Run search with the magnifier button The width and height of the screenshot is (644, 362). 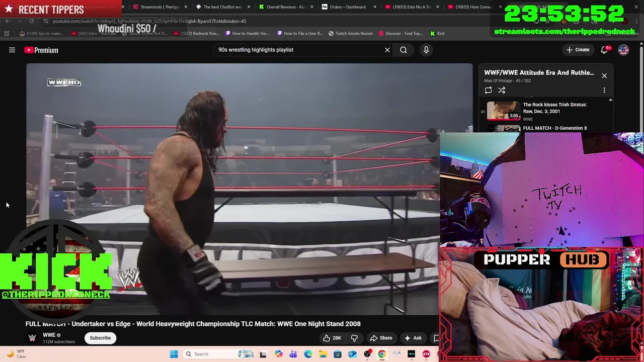(x=404, y=50)
